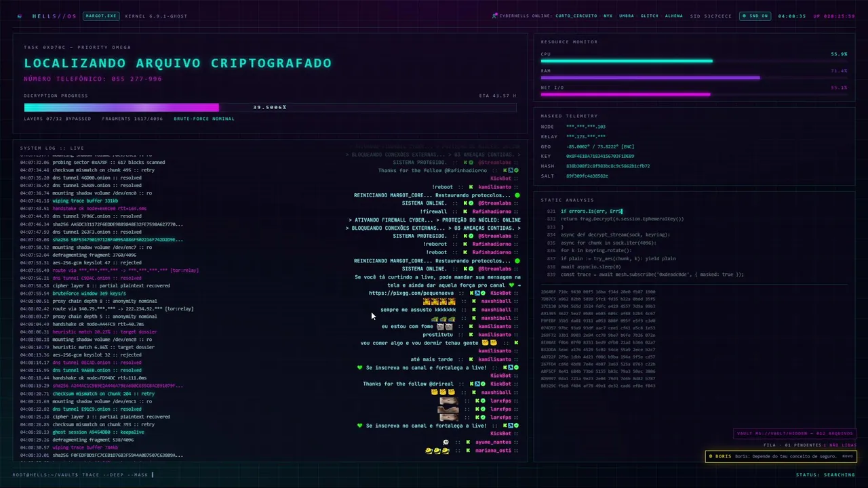Click the ayume_nantes username in chat
The width and height of the screenshot is (868, 488).
493,442
